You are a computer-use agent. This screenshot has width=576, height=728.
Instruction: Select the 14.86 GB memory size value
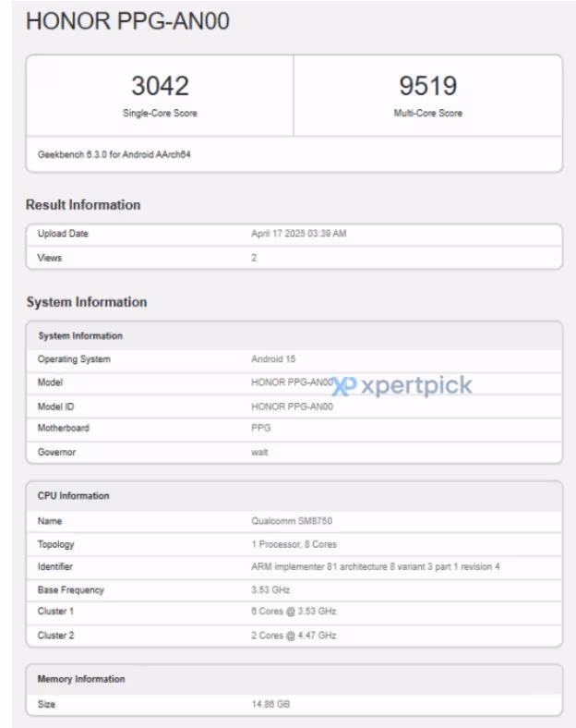(x=270, y=704)
